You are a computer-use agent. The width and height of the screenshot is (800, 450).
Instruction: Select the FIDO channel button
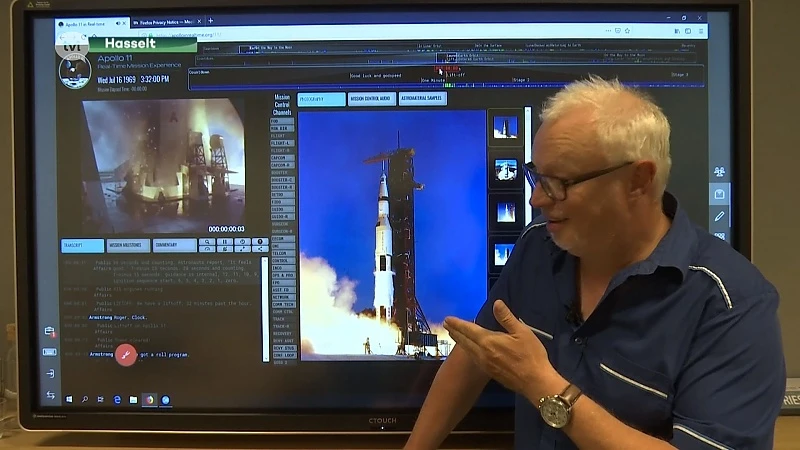(282, 202)
